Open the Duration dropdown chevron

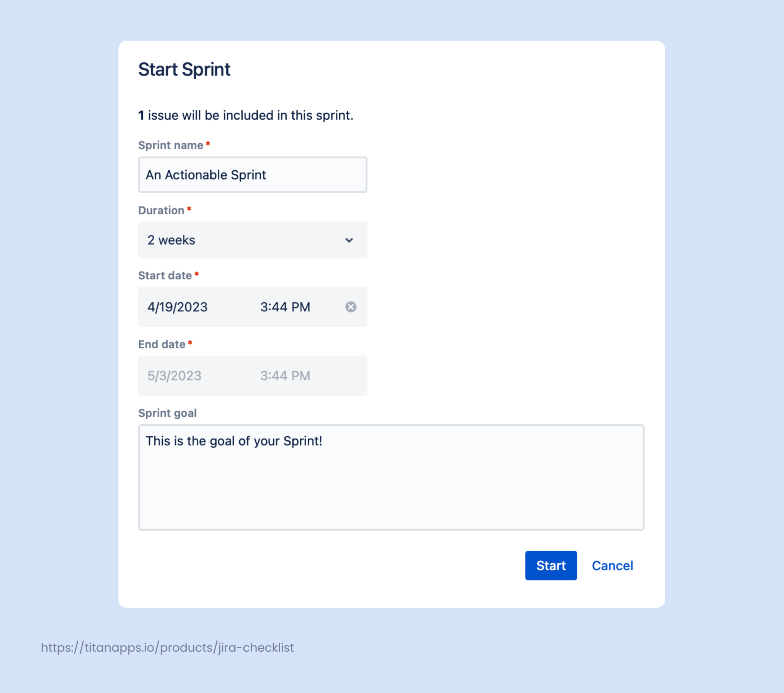[x=349, y=240]
